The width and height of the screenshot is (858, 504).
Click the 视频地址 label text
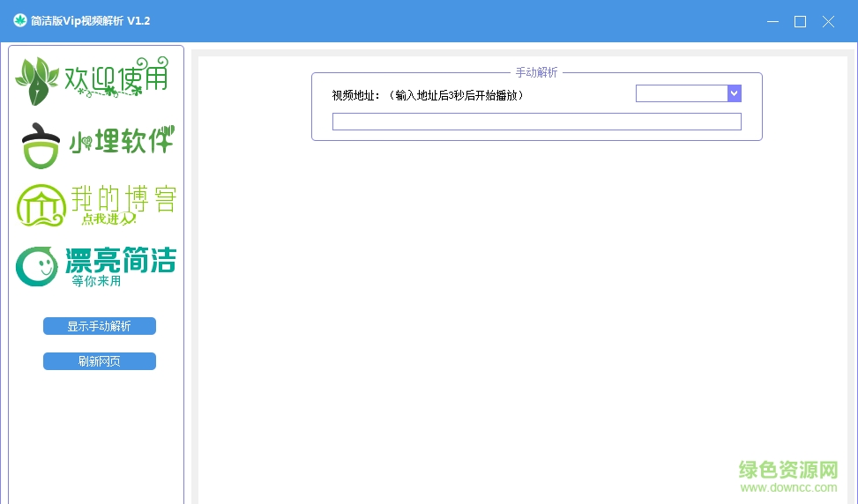coord(428,96)
